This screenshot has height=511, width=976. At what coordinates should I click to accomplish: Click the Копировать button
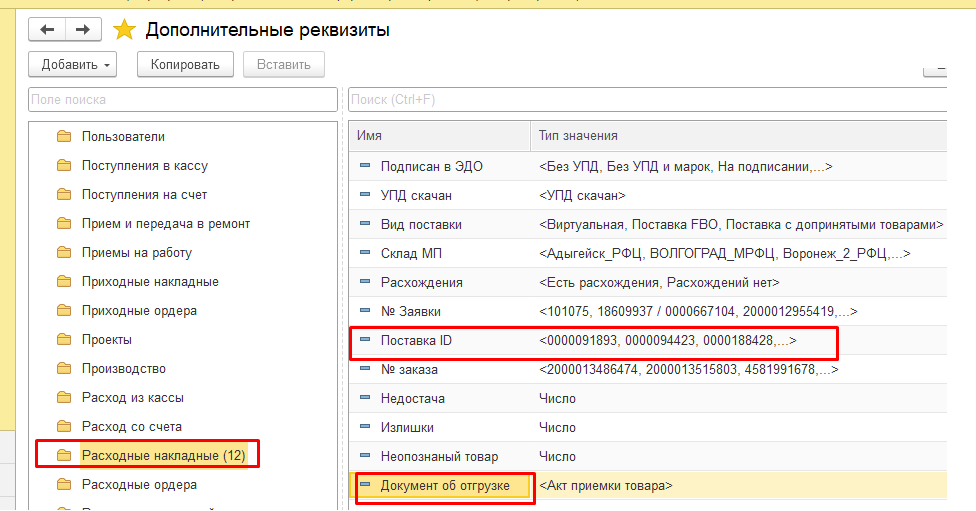pyautogui.click(x=185, y=65)
